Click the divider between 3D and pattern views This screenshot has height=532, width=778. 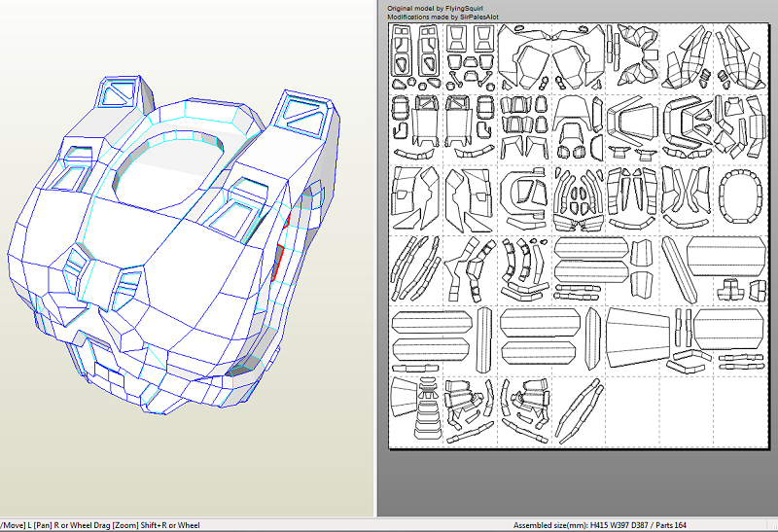click(376, 263)
